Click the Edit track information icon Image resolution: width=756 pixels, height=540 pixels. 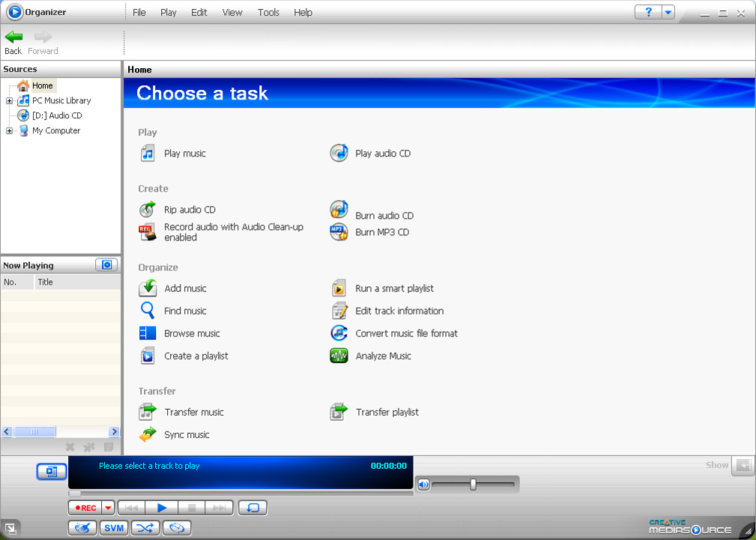point(339,311)
